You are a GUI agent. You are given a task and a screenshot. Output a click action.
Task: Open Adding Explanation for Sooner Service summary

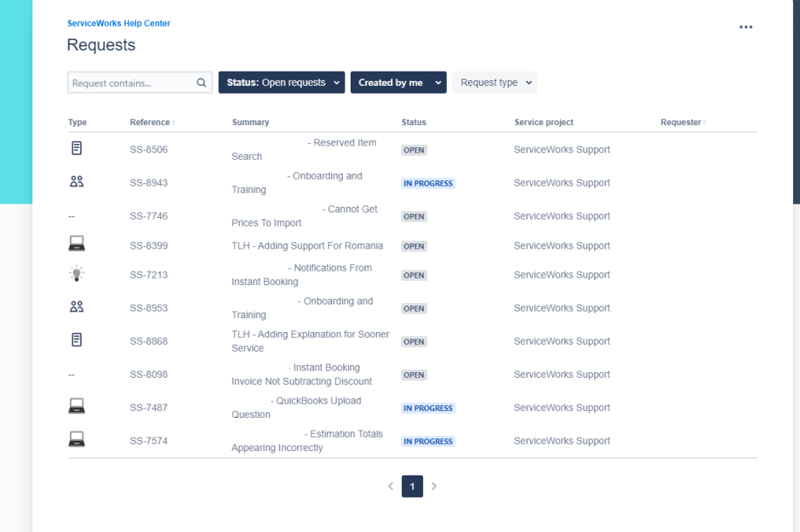310,340
